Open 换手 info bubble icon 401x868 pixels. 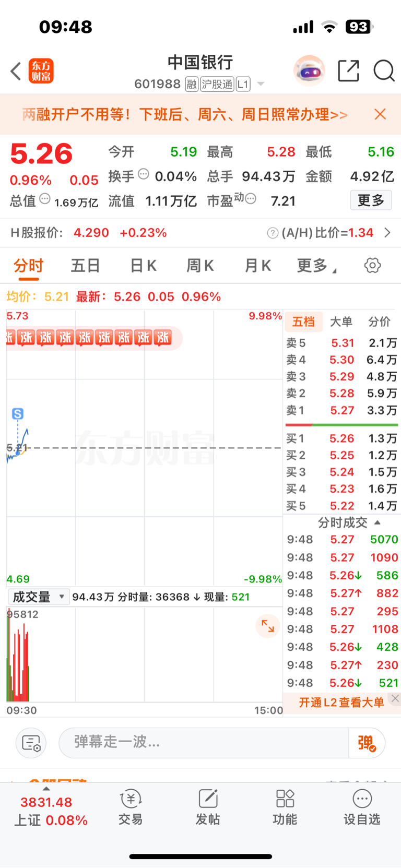(143, 174)
